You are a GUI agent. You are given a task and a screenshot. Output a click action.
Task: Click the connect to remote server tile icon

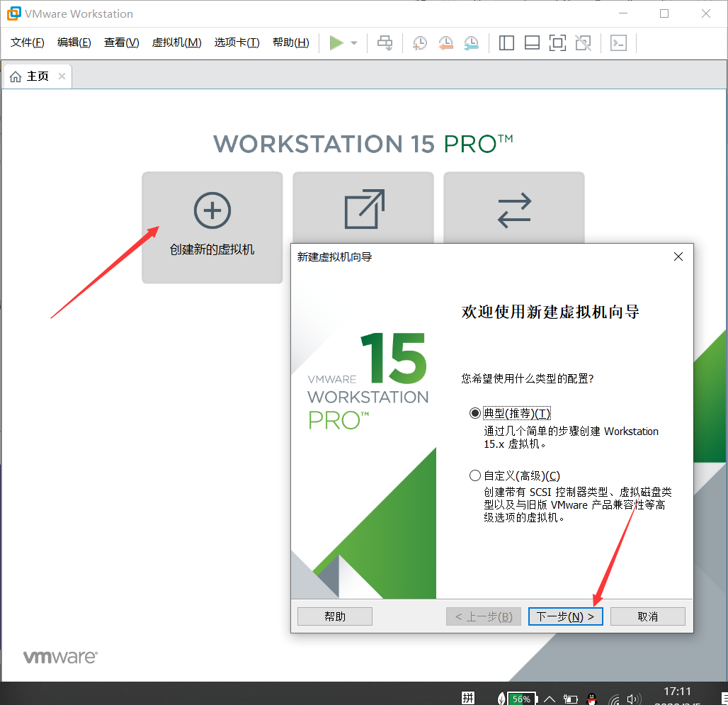coord(514,210)
